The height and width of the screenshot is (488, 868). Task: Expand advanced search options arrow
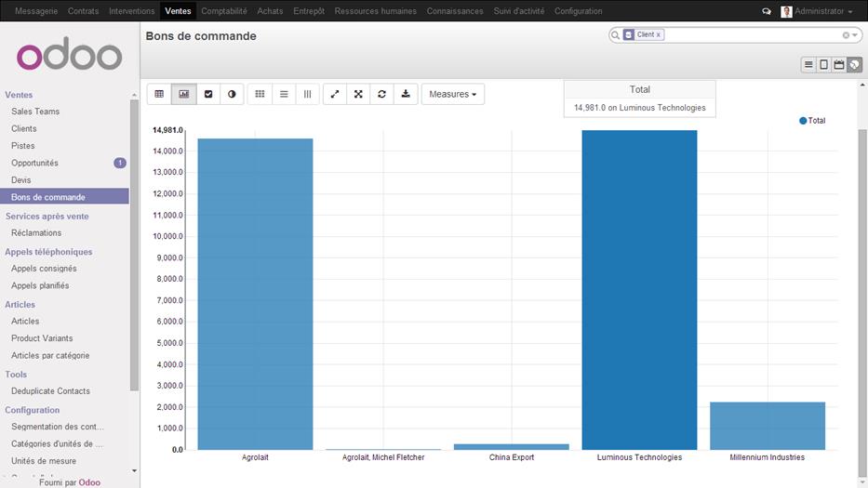click(855, 35)
